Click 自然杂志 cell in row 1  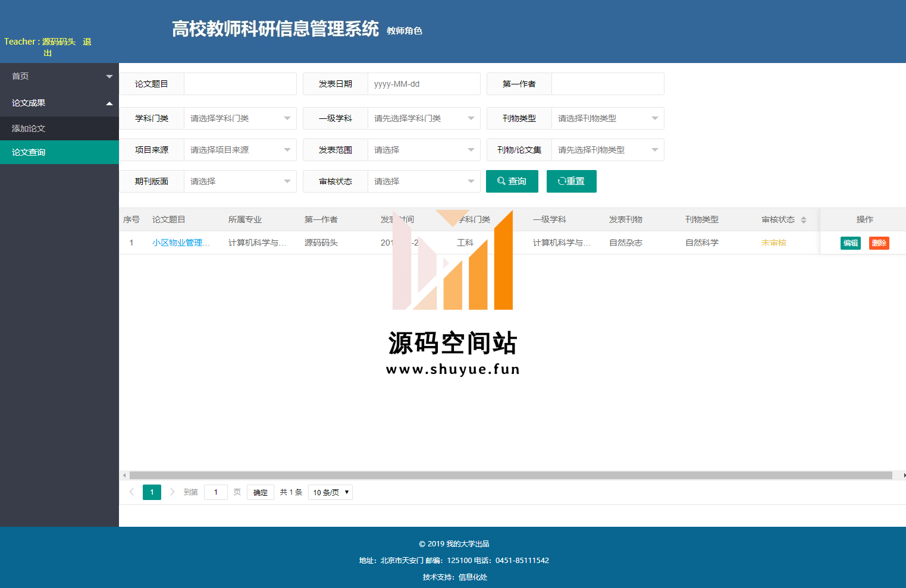[626, 243]
